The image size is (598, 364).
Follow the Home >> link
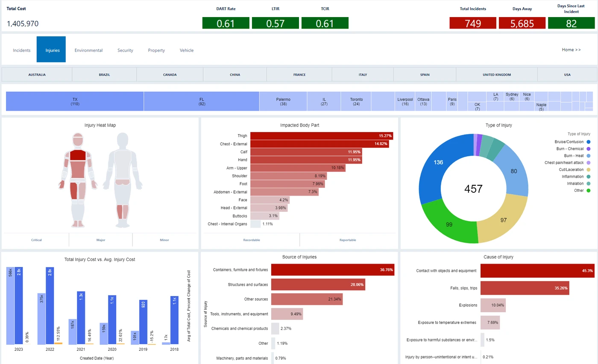[571, 50]
